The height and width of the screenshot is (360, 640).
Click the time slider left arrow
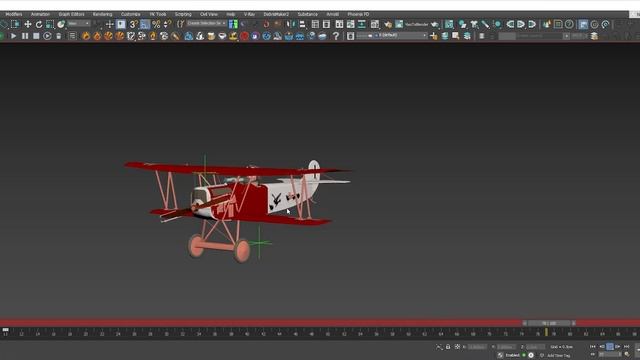click(524, 323)
